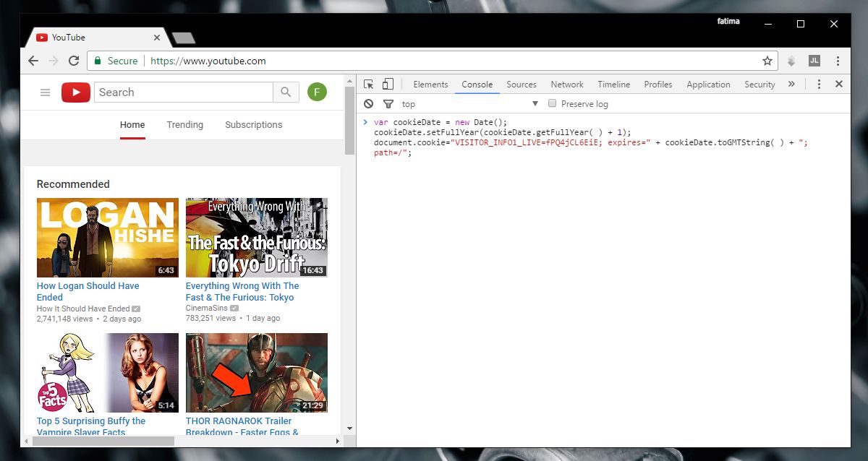This screenshot has height=461, width=868.
Task: Click the Recommended section heading
Action: [x=73, y=184]
